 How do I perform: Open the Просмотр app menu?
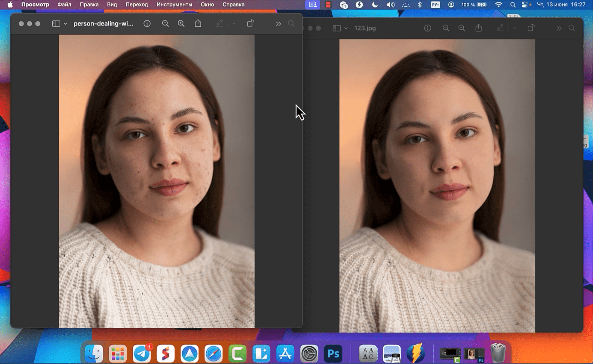(35, 5)
